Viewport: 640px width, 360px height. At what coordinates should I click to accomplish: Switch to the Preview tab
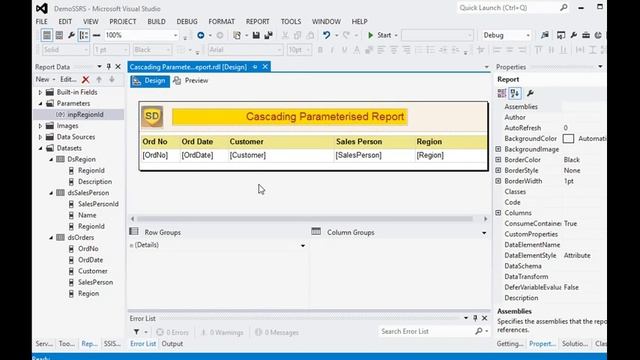tap(191, 81)
